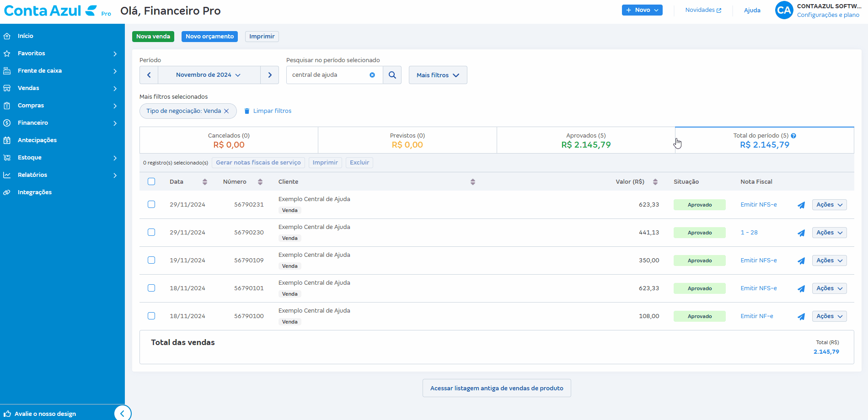The width and height of the screenshot is (868, 420).
Task: Switch to the Aprovados (5) tab
Action: click(x=585, y=140)
